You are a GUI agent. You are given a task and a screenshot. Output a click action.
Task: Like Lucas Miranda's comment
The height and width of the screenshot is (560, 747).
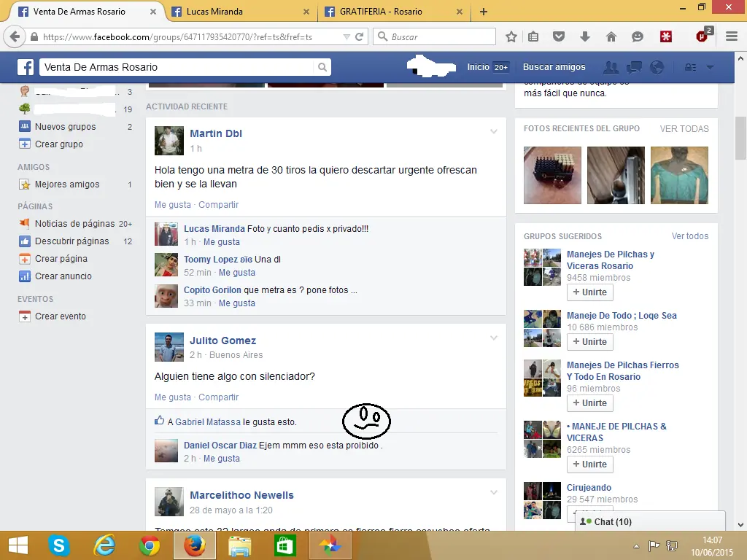coord(222,242)
